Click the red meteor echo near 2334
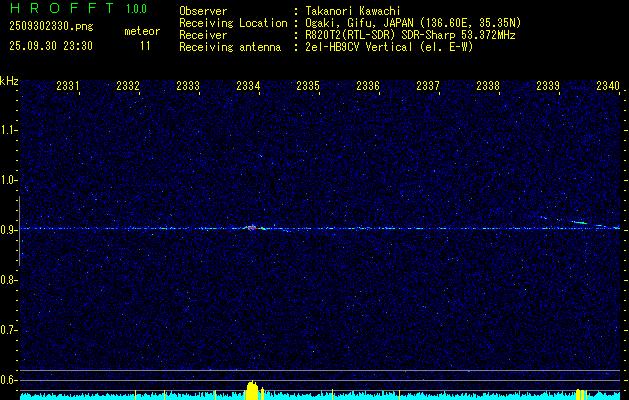This screenshot has height=400, width=629. [253, 227]
